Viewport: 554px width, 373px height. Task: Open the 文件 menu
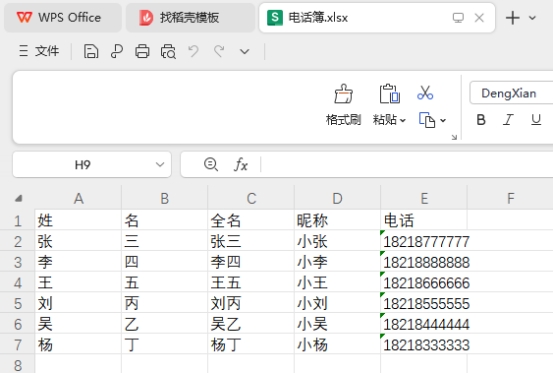point(39,51)
